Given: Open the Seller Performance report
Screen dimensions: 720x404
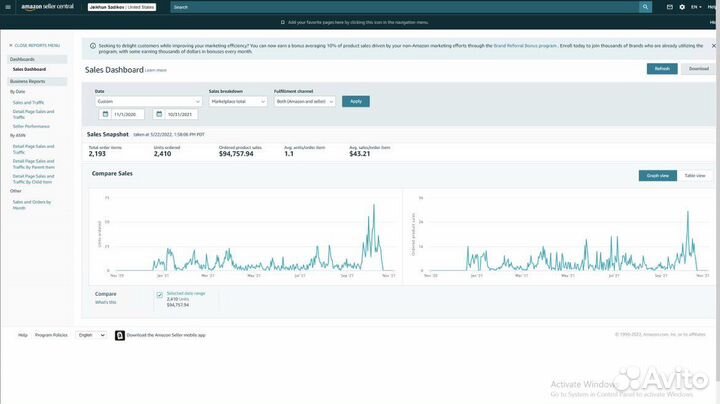Looking at the screenshot, I should click(31, 126).
